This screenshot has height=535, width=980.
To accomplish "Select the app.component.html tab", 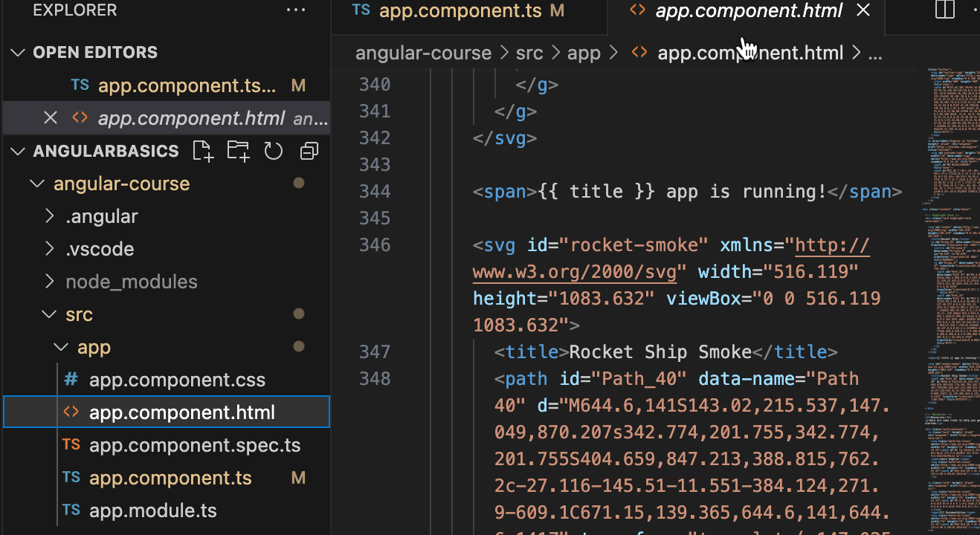I will point(747,10).
